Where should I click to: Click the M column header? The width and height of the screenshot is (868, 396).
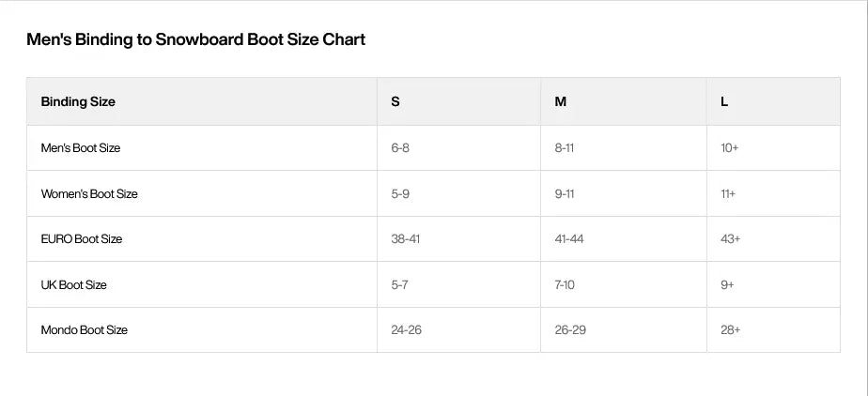point(624,101)
